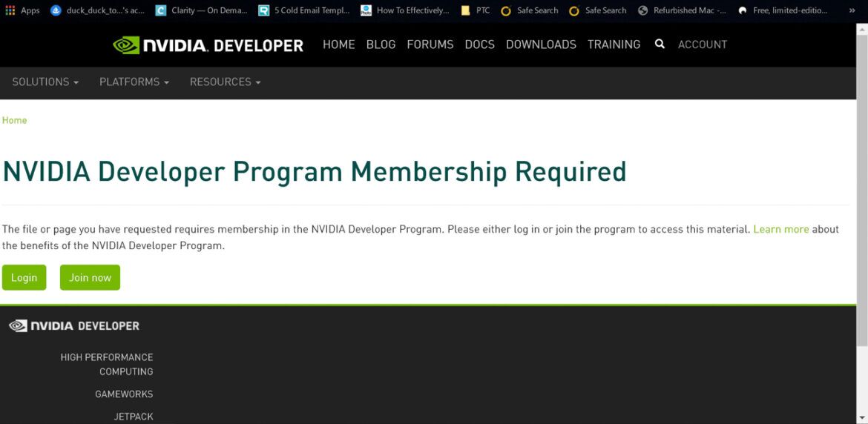Open the PTC bookmark folder
The image size is (868, 424).
click(x=476, y=10)
